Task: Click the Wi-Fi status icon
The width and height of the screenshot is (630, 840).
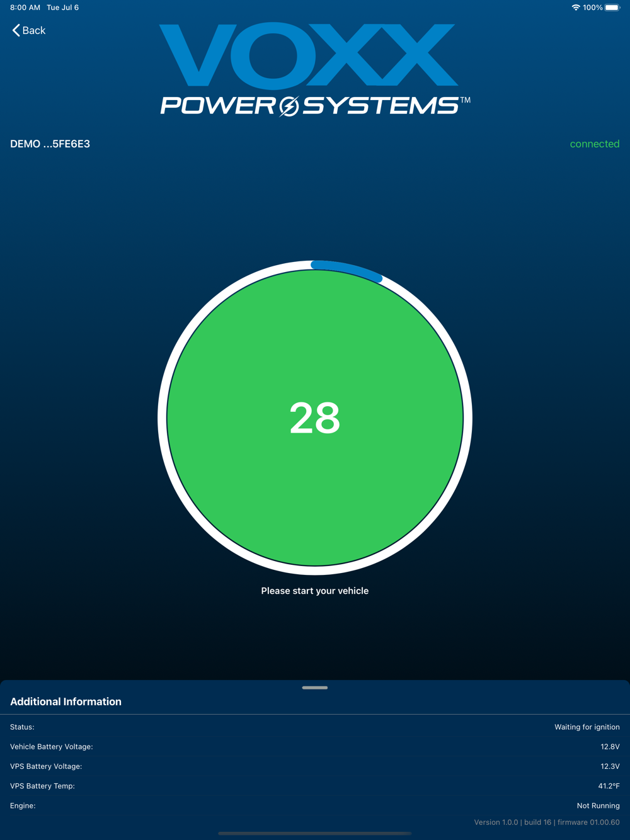Action: [x=575, y=8]
